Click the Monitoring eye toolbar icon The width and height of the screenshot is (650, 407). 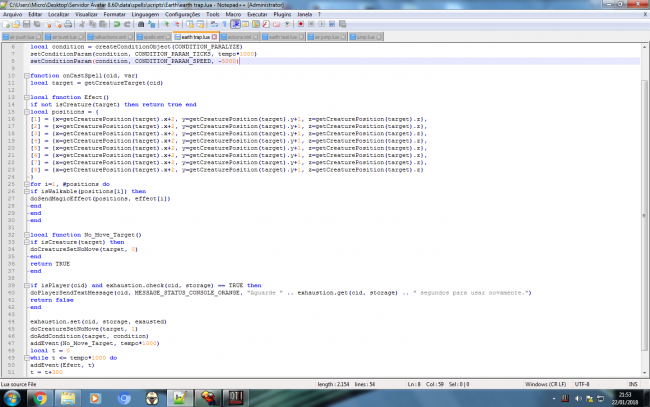tap(287, 24)
